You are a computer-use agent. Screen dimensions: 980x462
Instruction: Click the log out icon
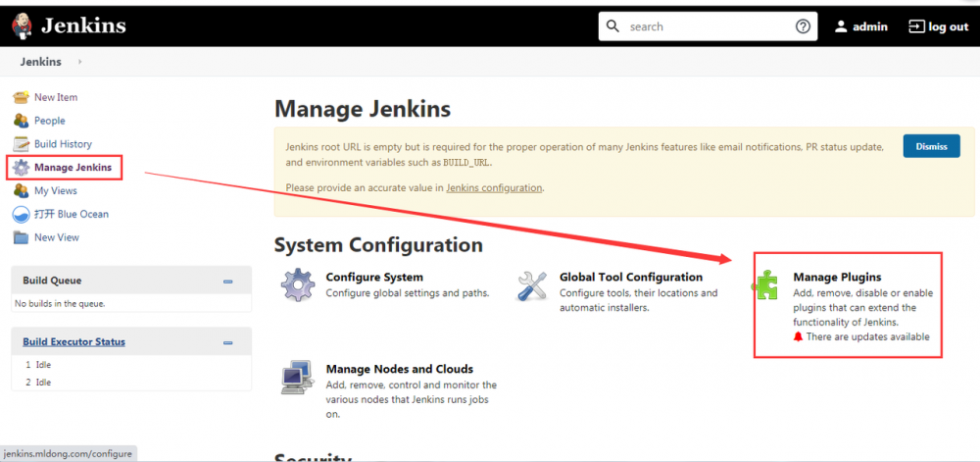(x=915, y=26)
